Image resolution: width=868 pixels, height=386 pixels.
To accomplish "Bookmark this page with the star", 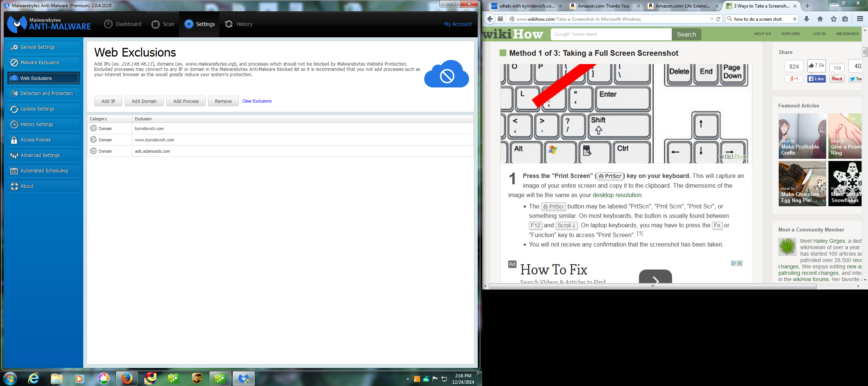I will pyautogui.click(x=834, y=19).
